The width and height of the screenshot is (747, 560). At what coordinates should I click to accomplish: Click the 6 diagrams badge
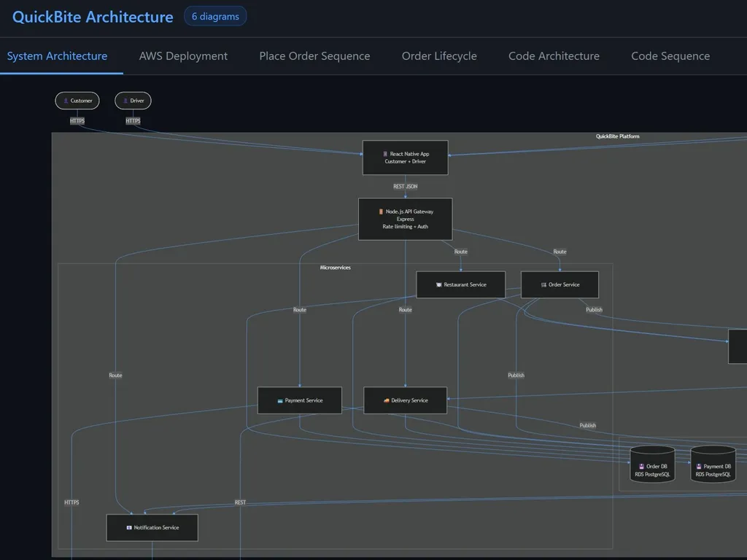(x=215, y=16)
